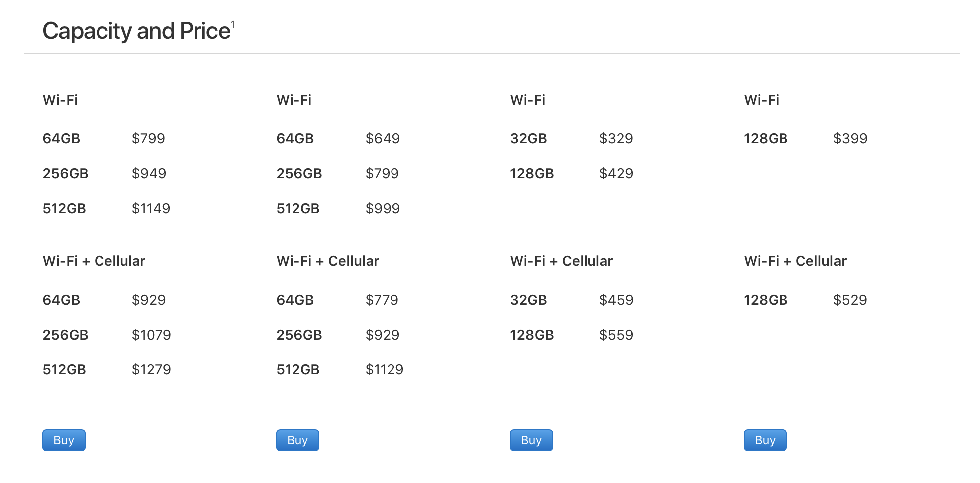Viewport: 980px width, 483px height.
Task: Click the $559 cellular 128GB price
Action: pyautogui.click(x=616, y=335)
